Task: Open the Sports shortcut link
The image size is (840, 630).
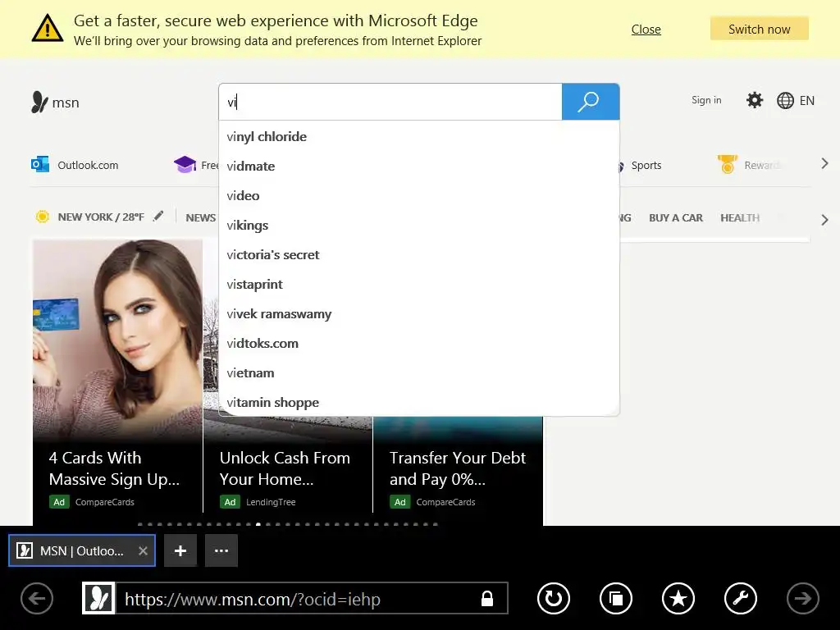Action: pos(646,165)
